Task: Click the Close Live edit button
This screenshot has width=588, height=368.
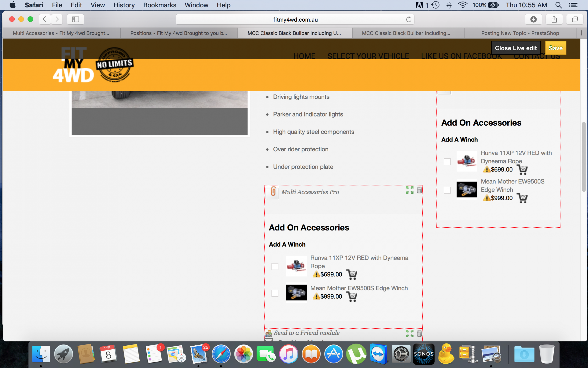Action: (x=515, y=48)
